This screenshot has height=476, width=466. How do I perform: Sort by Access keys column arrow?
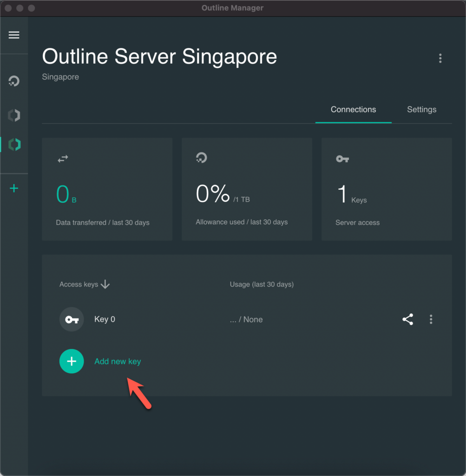(105, 284)
